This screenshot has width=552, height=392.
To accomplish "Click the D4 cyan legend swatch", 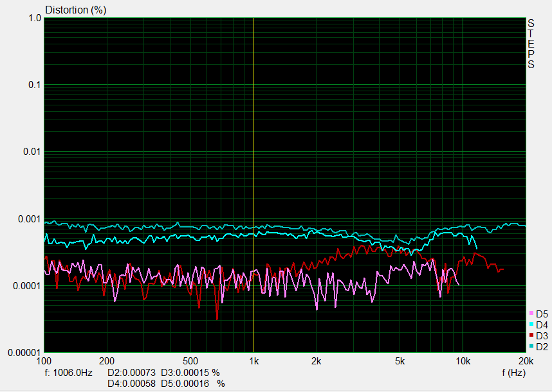I will click(x=531, y=324).
